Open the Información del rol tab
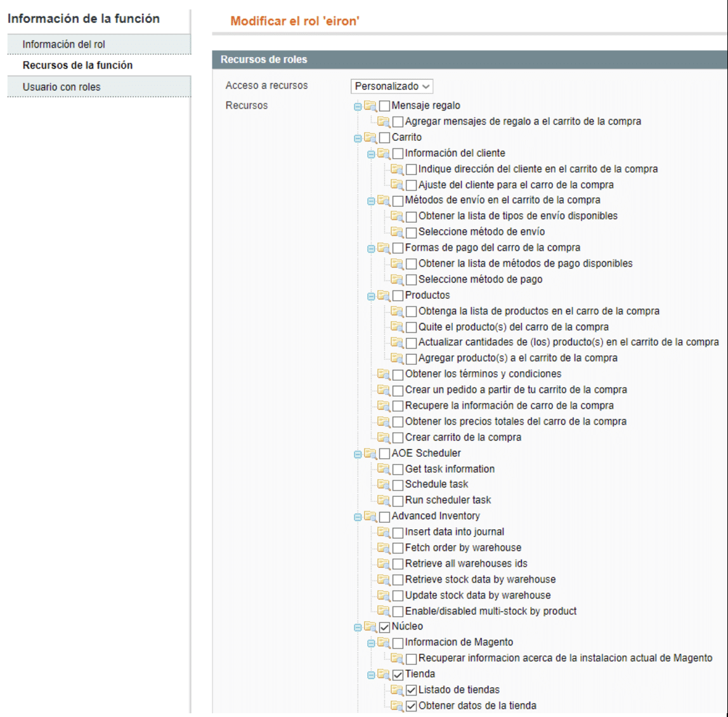The width and height of the screenshot is (728, 717). click(63, 44)
